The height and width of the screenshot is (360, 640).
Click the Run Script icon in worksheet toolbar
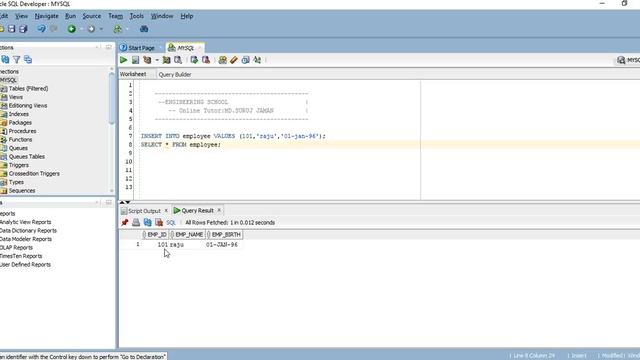pyautogui.click(x=135, y=60)
